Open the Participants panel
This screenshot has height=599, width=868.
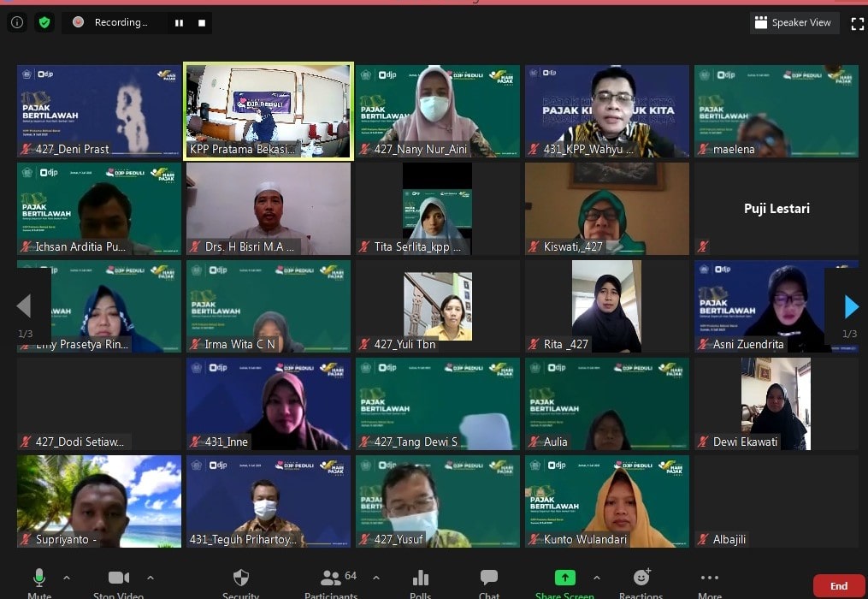click(x=331, y=581)
